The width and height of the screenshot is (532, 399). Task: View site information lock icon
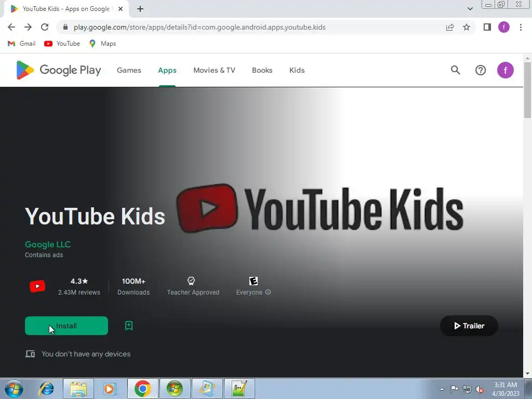pyautogui.click(x=65, y=27)
